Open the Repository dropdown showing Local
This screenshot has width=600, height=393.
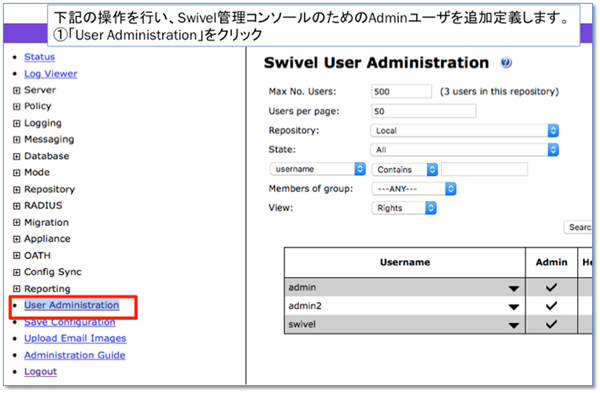[464, 130]
